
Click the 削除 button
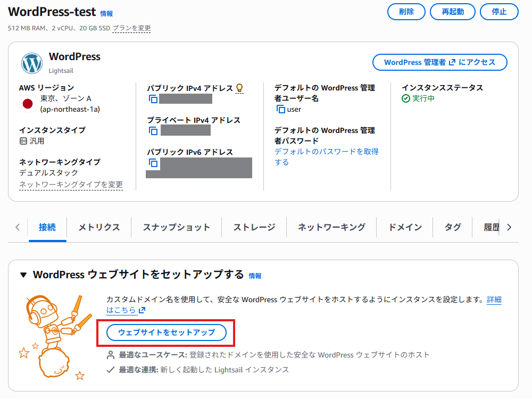tap(406, 12)
